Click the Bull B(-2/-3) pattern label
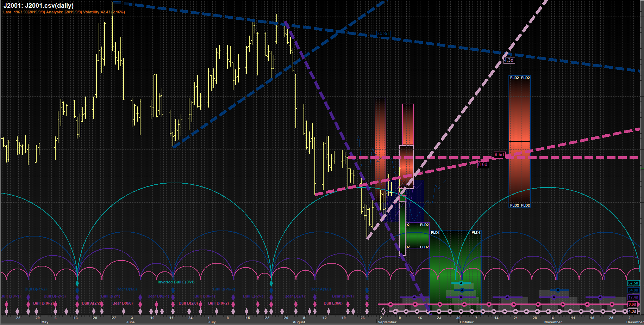Viewport: 644px width, 325px height. [55, 296]
